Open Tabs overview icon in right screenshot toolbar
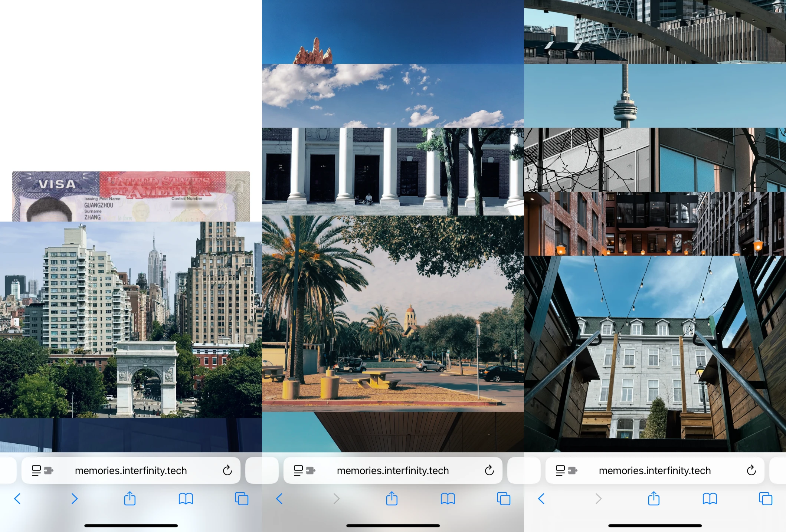Image resolution: width=786 pixels, height=532 pixels. [x=765, y=499]
